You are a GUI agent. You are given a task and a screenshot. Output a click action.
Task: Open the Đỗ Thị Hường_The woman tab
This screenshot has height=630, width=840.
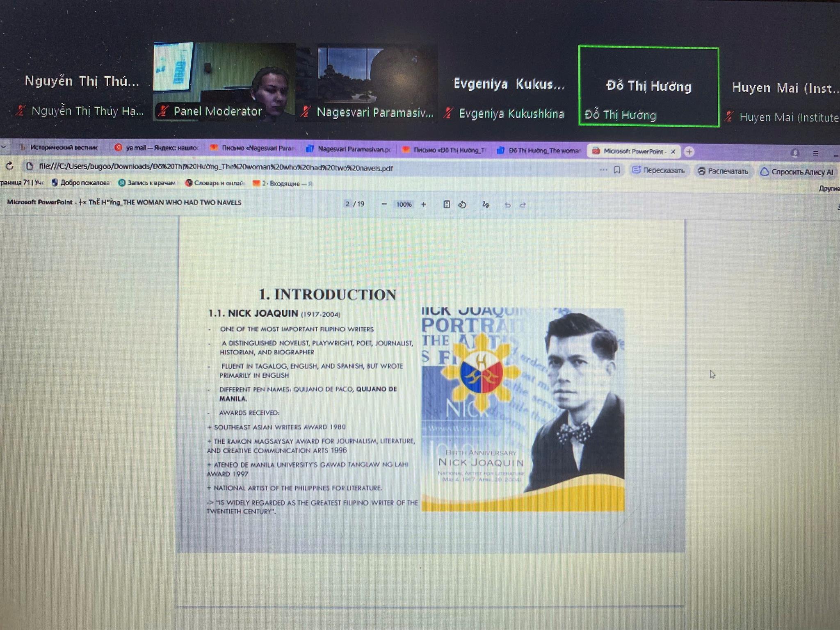(540, 151)
